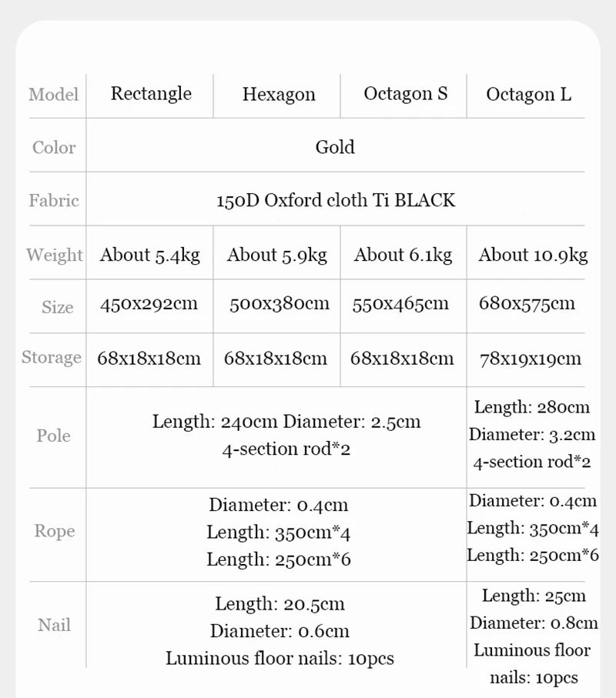Click the 500x380cm size value
Viewport: 616px width, 698px height.
279,303
